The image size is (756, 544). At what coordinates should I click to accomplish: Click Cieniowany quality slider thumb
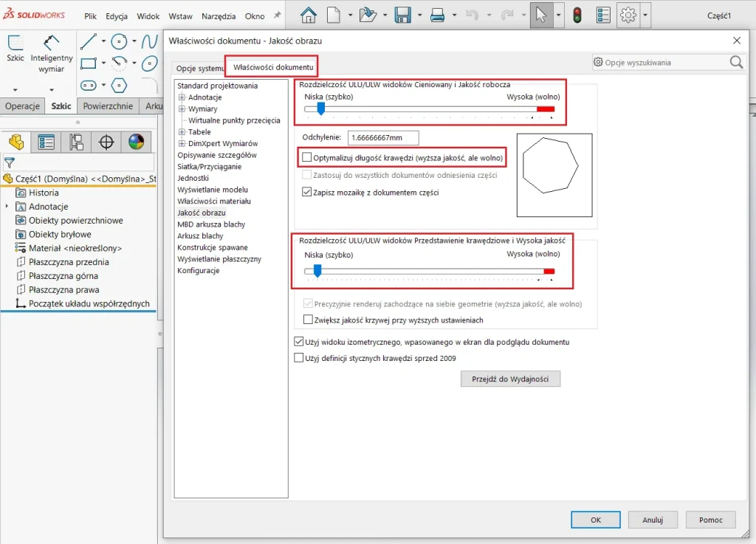tap(320, 109)
